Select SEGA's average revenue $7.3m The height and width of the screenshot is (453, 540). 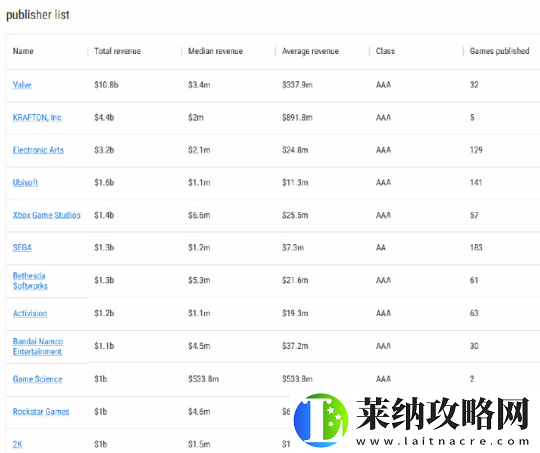click(293, 247)
